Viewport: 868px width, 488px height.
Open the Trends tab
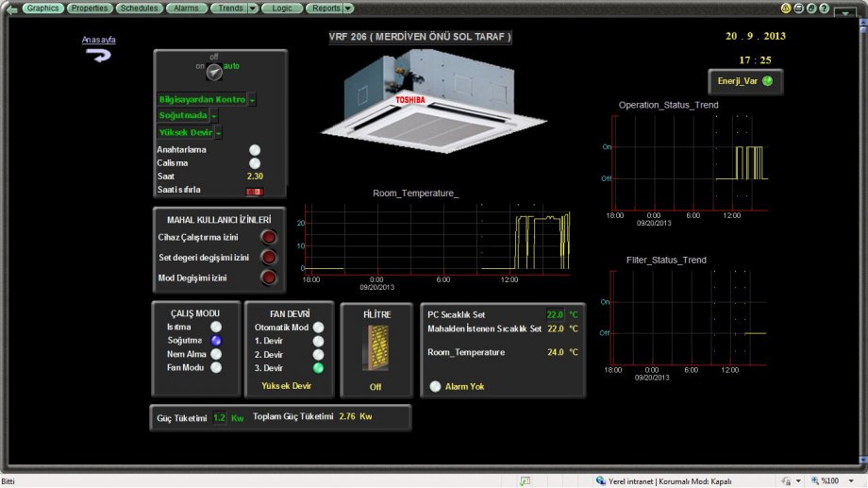click(229, 8)
